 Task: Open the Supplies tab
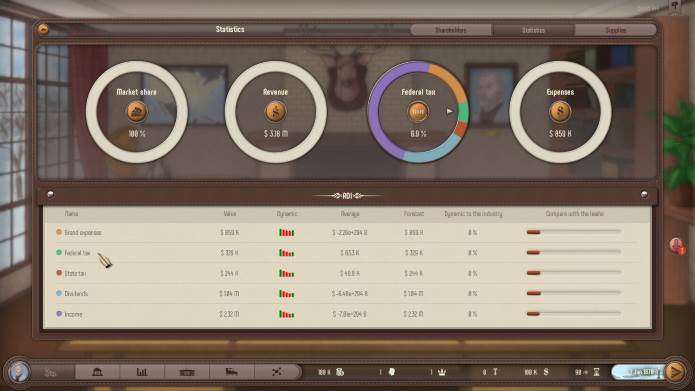click(616, 30)
